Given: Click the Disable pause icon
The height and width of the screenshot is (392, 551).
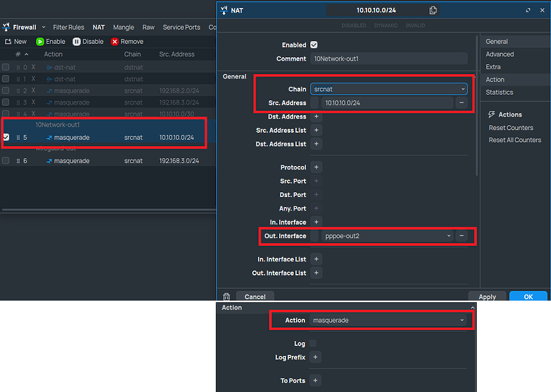Looking at the screenshot, I should [x=76, y=42].
